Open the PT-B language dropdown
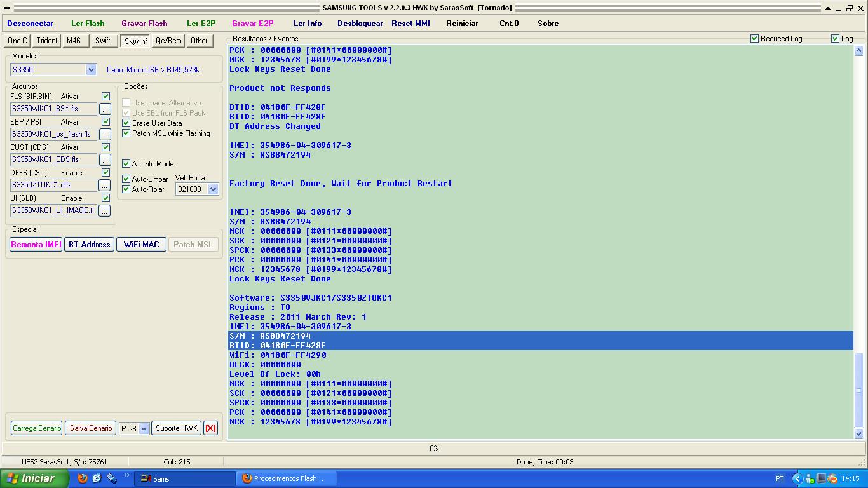This screenshot has width=868, height=488. (x=144, y=428)
